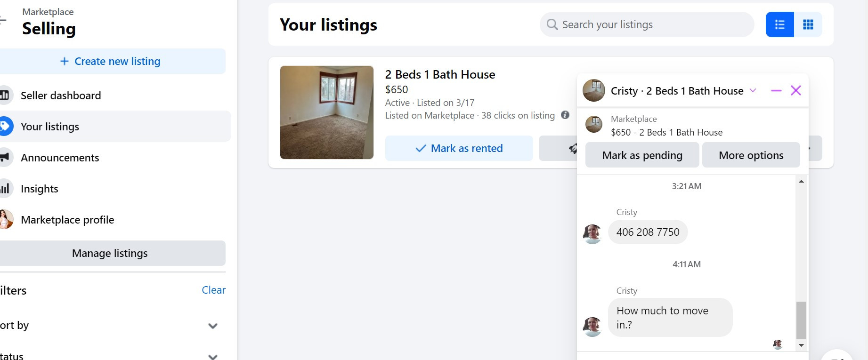The height and width of the screenshot is (360, 868).
Task: Open Your listings menu item
Action: pyautogui.click(x=50, y=127)
